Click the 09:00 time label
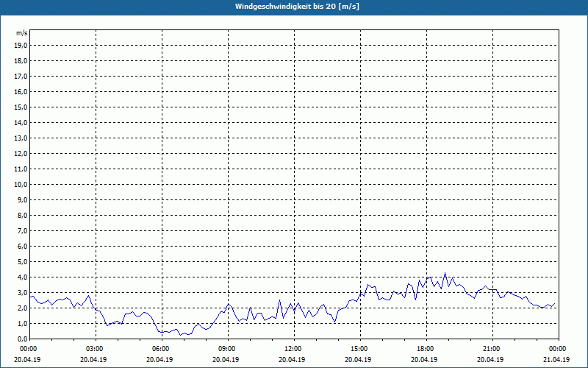The image size is (588, 368). [x=229, y=349]
